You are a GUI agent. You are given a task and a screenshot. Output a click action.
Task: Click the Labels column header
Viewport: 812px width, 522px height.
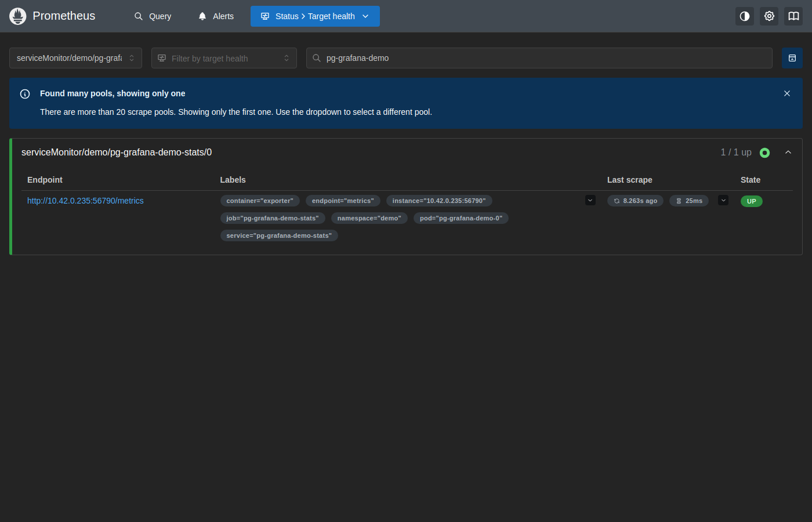[233, 180]
